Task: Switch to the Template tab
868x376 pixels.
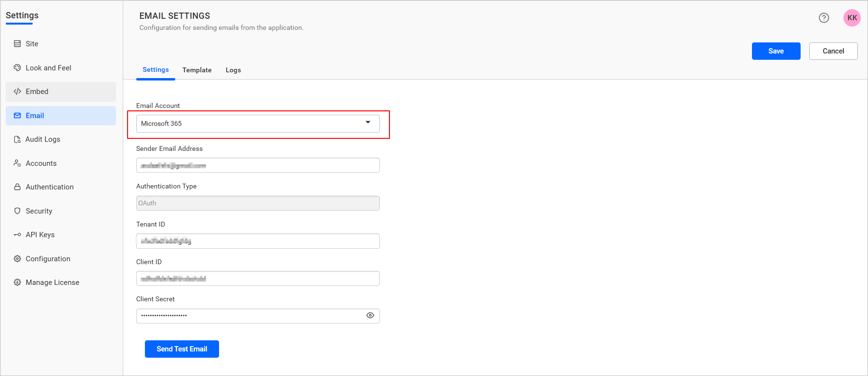Action: (197, 70)
